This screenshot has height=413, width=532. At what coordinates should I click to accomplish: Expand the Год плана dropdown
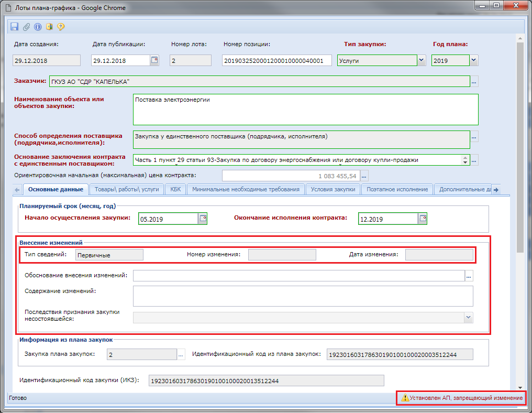coord(474,60)
